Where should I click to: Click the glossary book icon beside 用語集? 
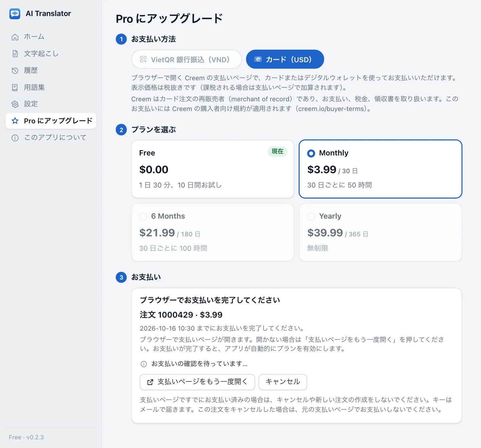pyautogui.click(x=15, y=88)
